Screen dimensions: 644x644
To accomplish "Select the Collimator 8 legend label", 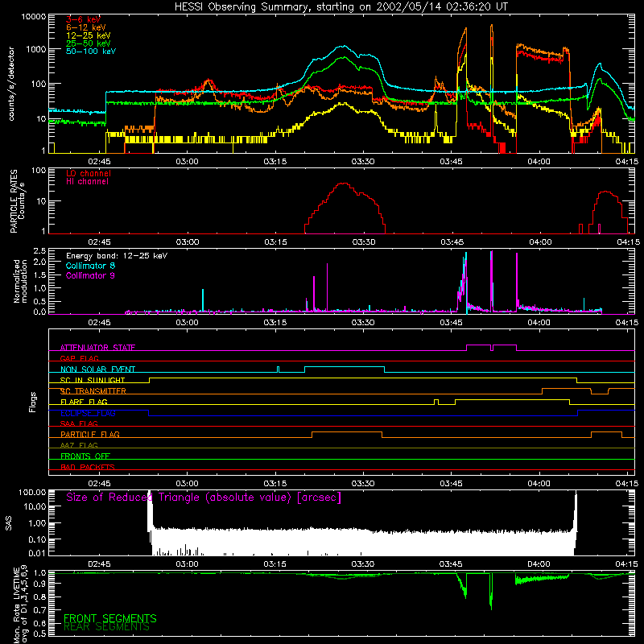I will click(90, 266).
